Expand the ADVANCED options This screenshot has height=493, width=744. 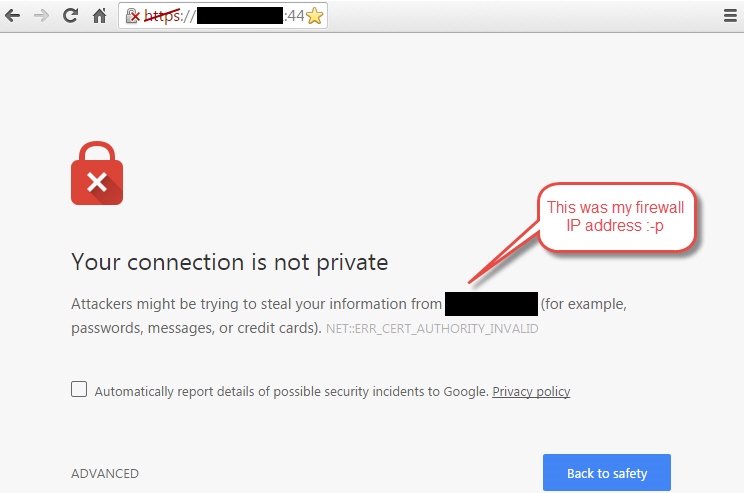point(105,474)
